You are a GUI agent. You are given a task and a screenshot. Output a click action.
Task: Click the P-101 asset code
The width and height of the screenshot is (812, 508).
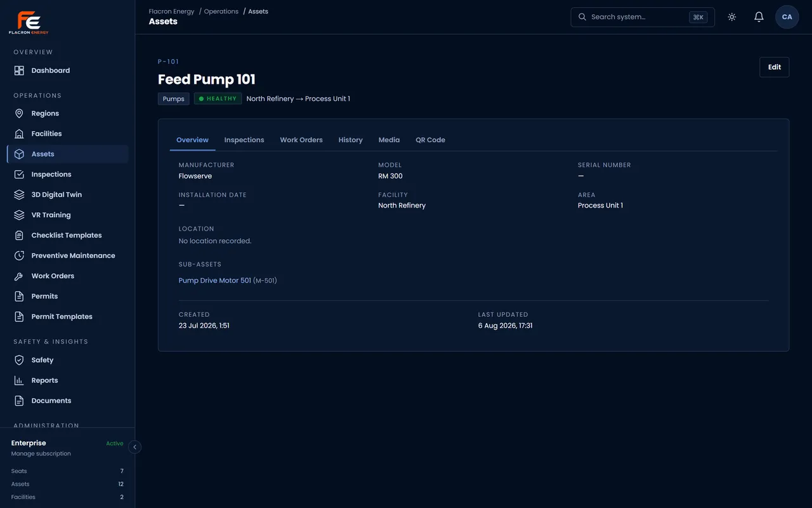(x=169, y=62)
